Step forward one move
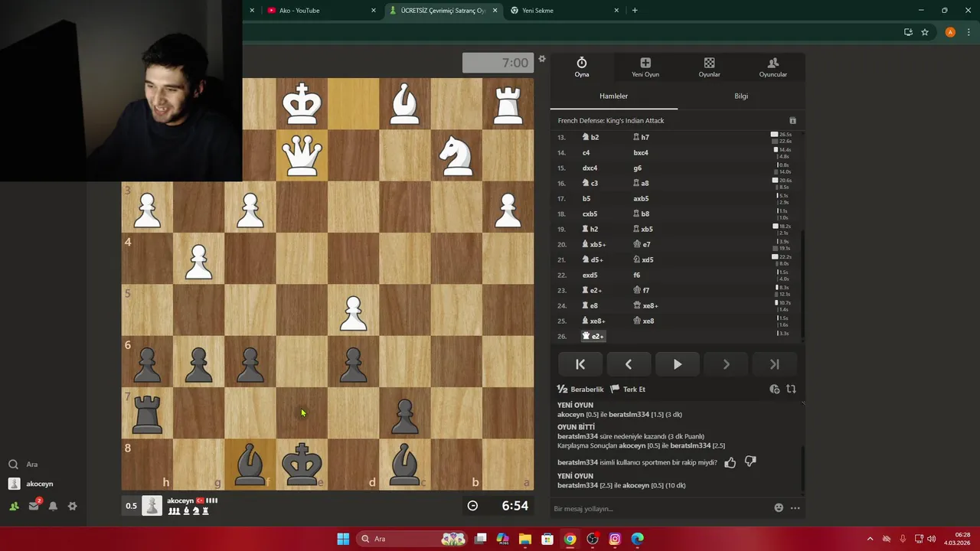Image resolution: width=980 pixels, height=551 pixels. [x=726, y=364]
